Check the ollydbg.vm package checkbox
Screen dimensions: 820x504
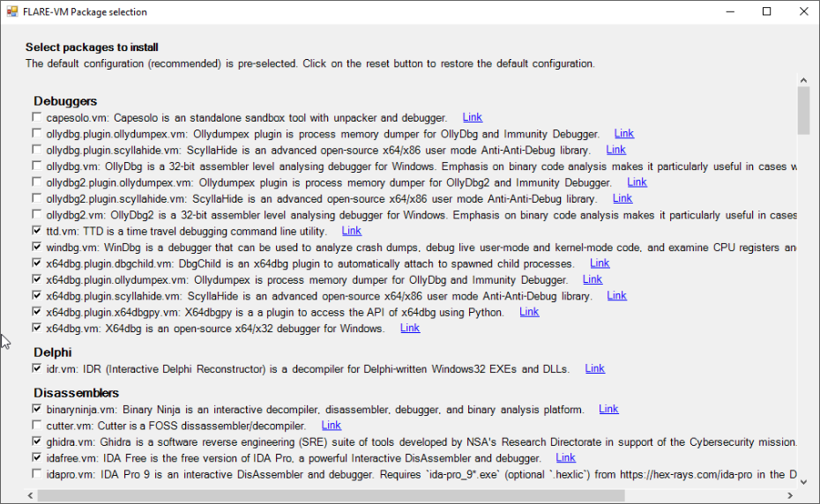point(37,166)
